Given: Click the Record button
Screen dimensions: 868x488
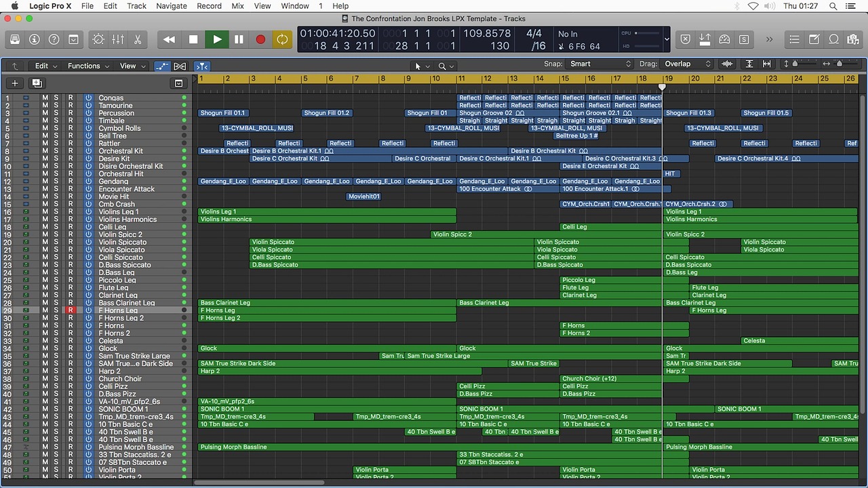Looking at the screenshot, I should (260, 39).
